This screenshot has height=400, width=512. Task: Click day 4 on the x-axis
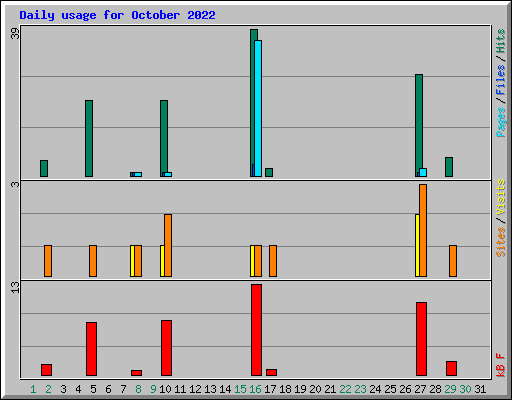[78, 389]
